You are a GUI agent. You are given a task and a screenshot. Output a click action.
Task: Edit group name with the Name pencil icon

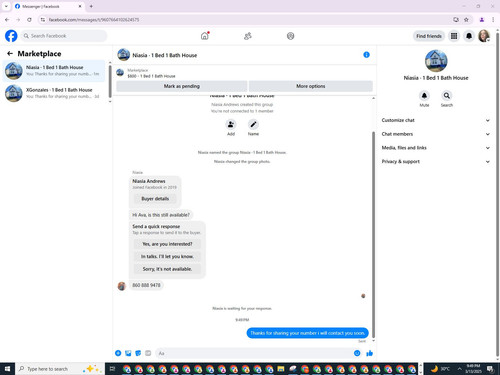coord(253,124)
